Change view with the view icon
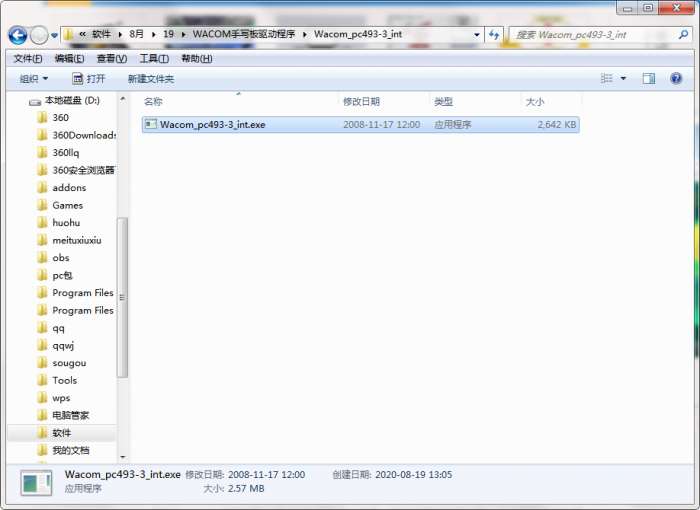The image size is (700, 510). [x=606, y=79]
